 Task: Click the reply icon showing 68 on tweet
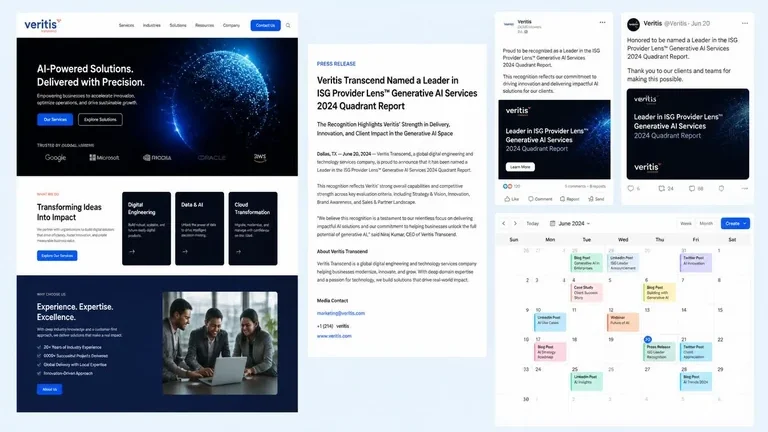point(692,189)
